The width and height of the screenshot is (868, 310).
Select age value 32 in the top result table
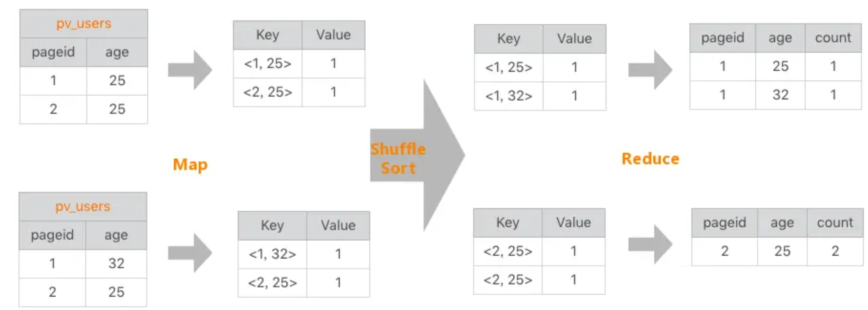click(x=780, y=95)
